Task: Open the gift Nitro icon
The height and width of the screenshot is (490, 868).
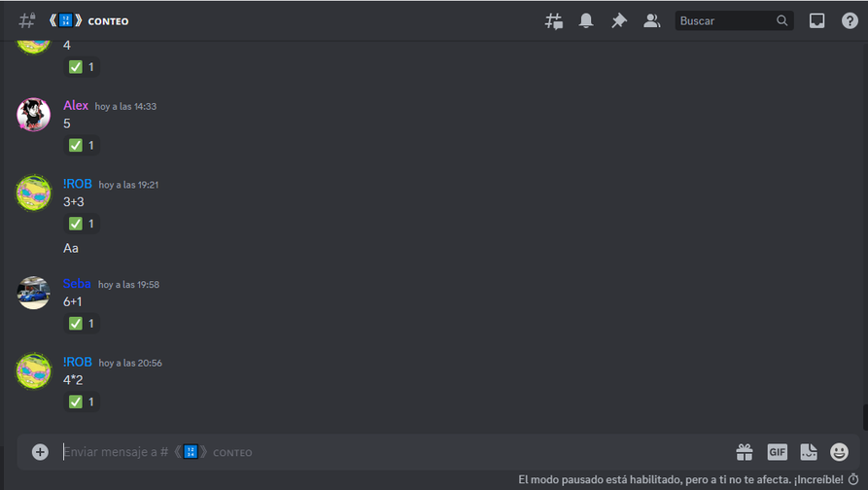Action: click(x=745, y=452)
